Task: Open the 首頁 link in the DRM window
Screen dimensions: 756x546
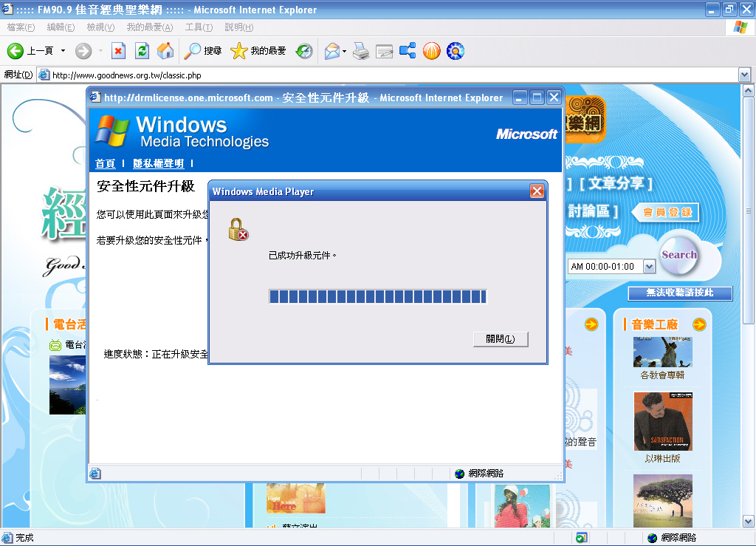Action: pos(105,163)
